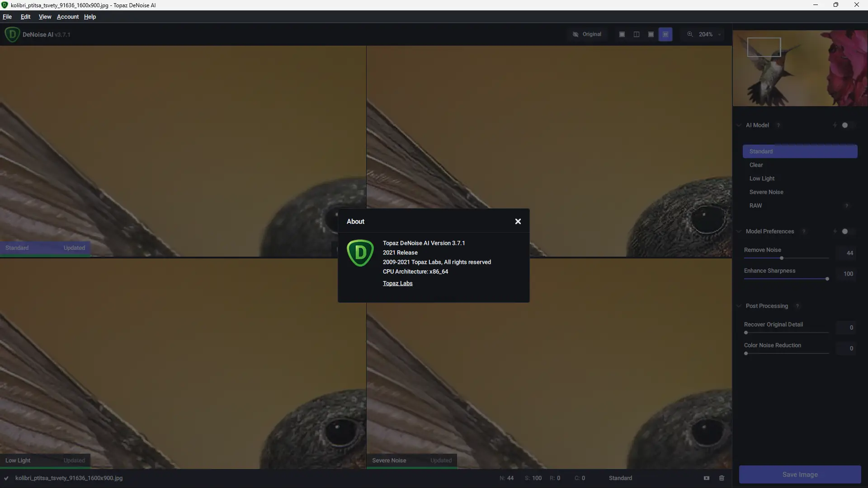Image resolution: width=868 pixels, height=488 pixels.
Task: Collapse the AI Model section
Action: [x=739, y=125]
